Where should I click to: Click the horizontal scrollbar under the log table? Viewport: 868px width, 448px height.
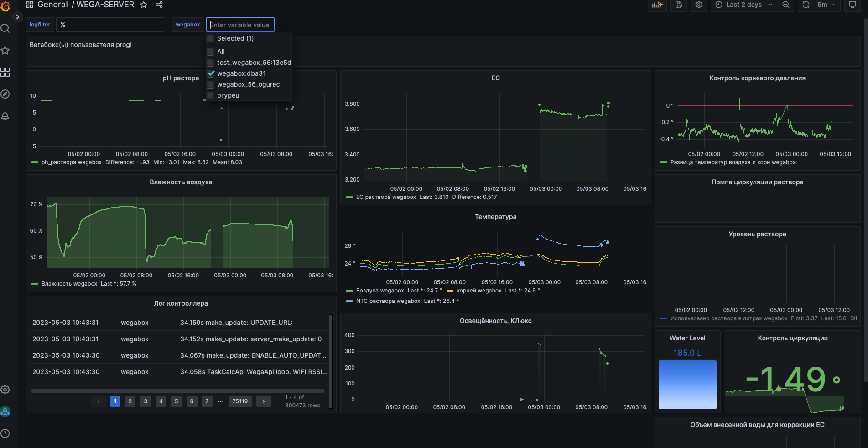[177, 391]
